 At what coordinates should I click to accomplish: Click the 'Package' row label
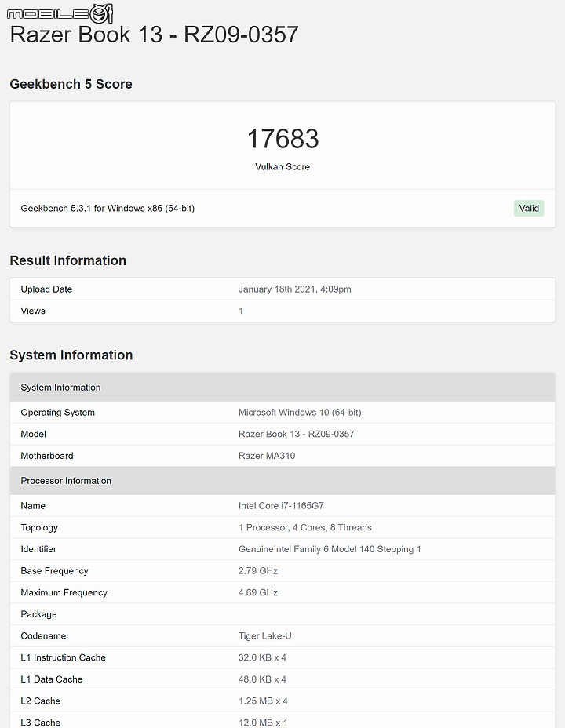(38, 614)
